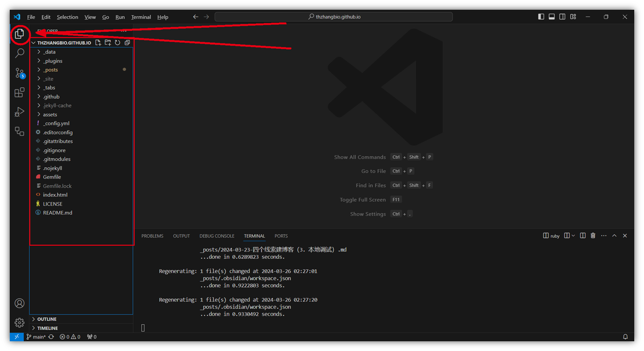The width and height of the screenshot is (644, 351).
Task: Click the forwarded ports status indicator
Action: tap(92, 337)
